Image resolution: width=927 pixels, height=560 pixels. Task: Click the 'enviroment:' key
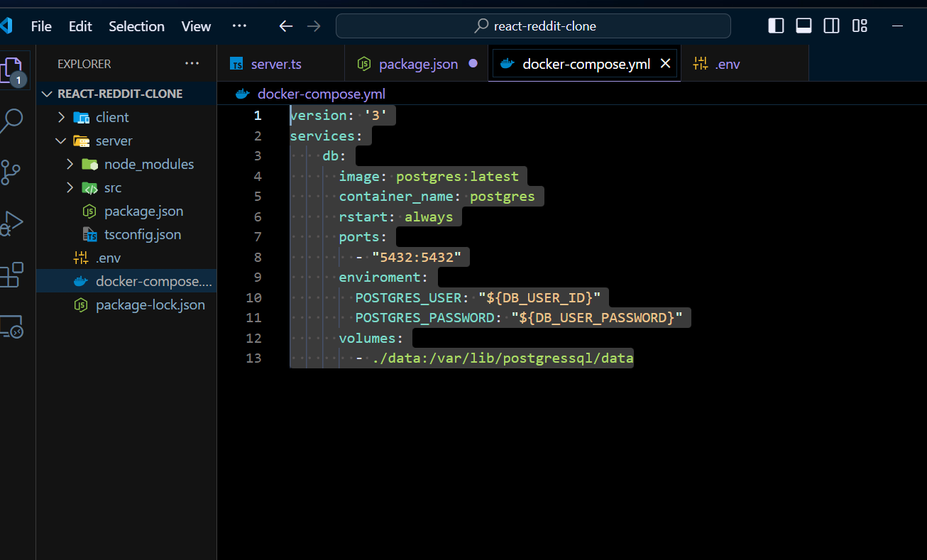coord(383,277)
